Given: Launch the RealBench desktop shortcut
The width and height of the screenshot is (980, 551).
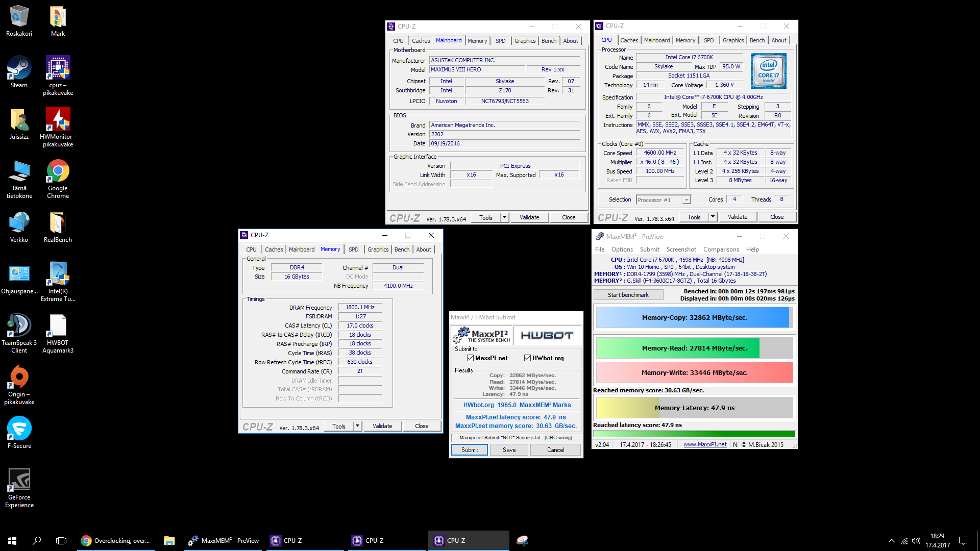Looking at the screenshot, I should pyautogui.click(x=58, y=227).
